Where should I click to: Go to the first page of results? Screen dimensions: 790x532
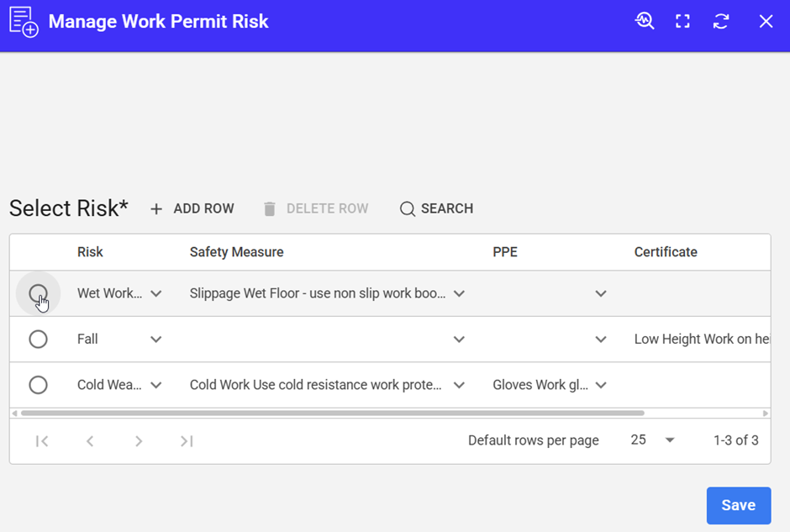[42, 441]
